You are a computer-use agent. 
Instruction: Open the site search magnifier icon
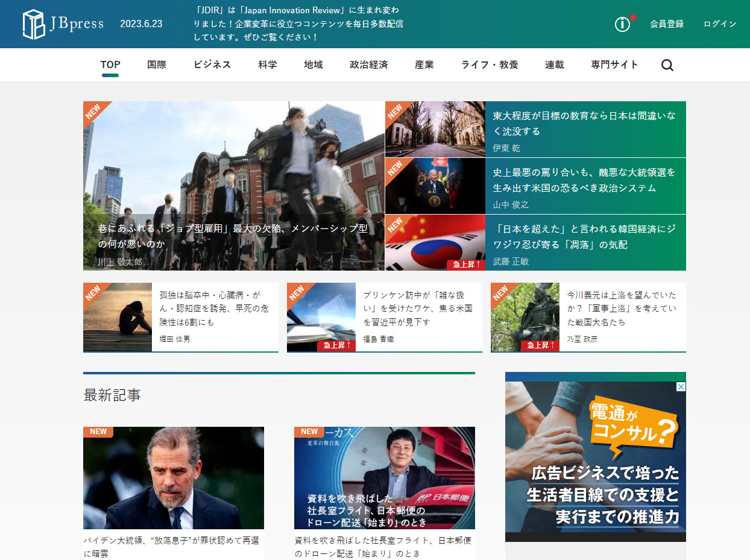tap(667, 64)
